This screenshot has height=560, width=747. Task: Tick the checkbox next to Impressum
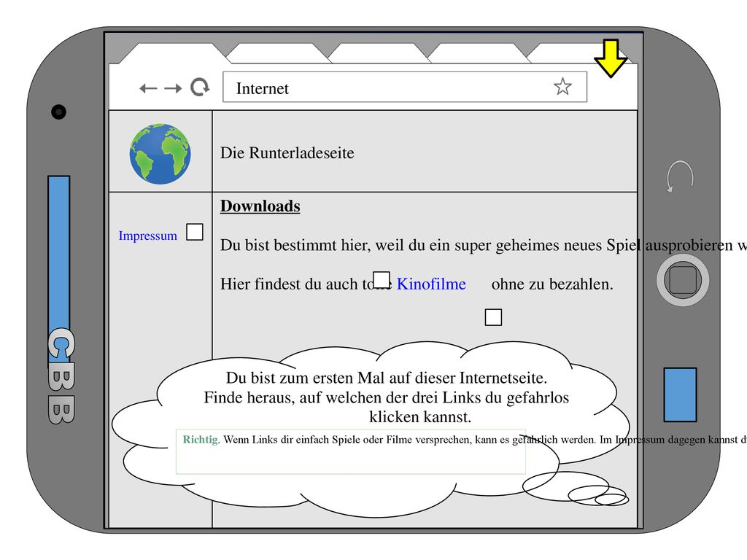tap(194, 232)
